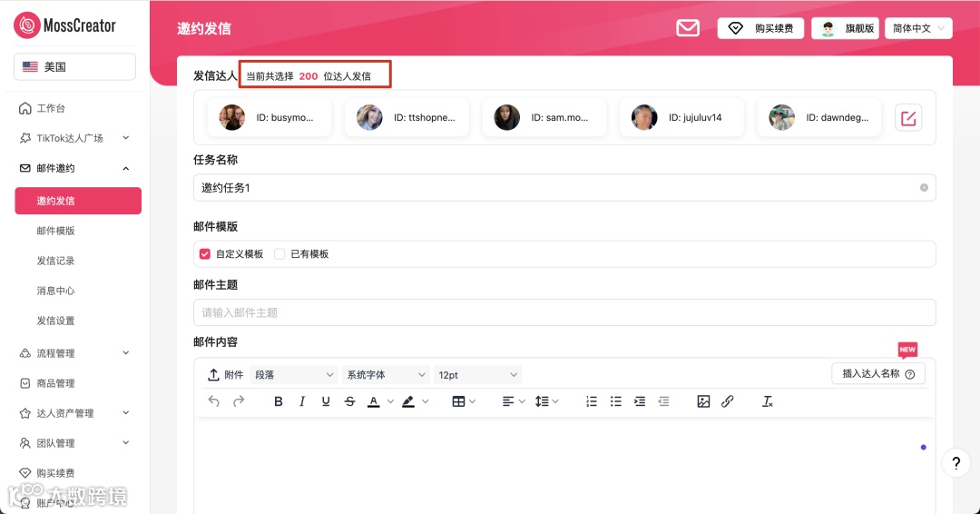Click the 购买续费 header button
The height and width of the screenshot is (514, 980).
[760, 28]
